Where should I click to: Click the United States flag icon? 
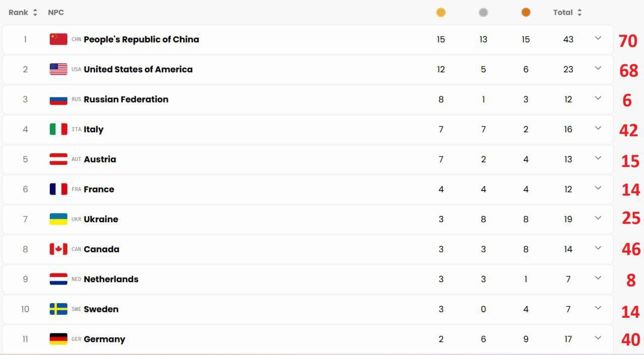point(58,69)
